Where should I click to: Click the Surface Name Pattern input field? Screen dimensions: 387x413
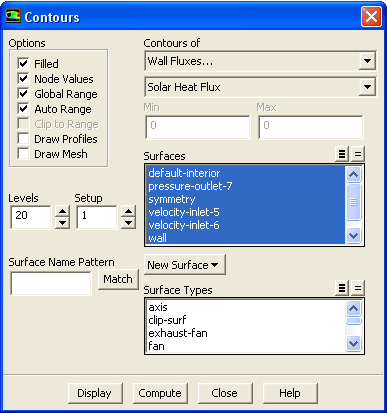[x=51, y=283]
